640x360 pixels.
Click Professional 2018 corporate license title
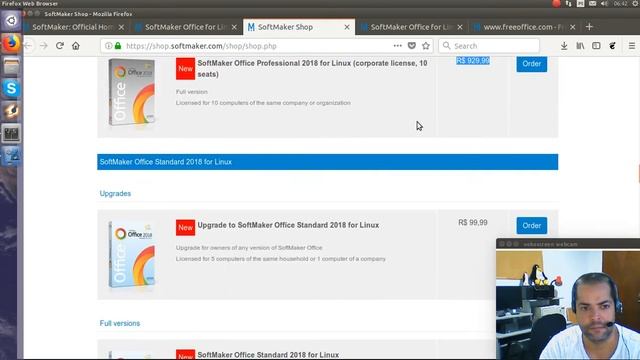(312, 69)
